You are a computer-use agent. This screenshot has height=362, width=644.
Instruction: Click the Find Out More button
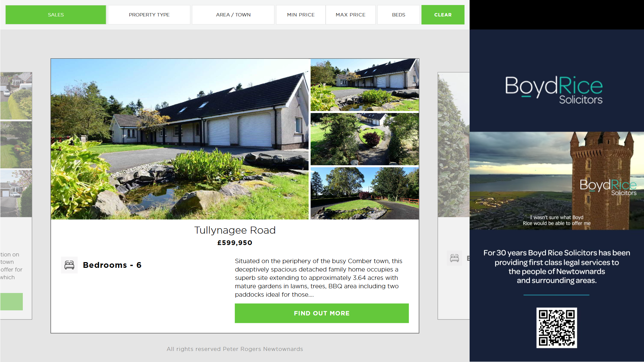pos(322,313)
